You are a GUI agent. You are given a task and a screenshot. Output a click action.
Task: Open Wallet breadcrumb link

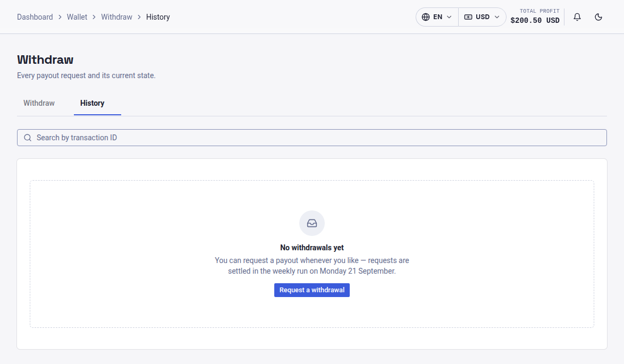coord(77,17)
